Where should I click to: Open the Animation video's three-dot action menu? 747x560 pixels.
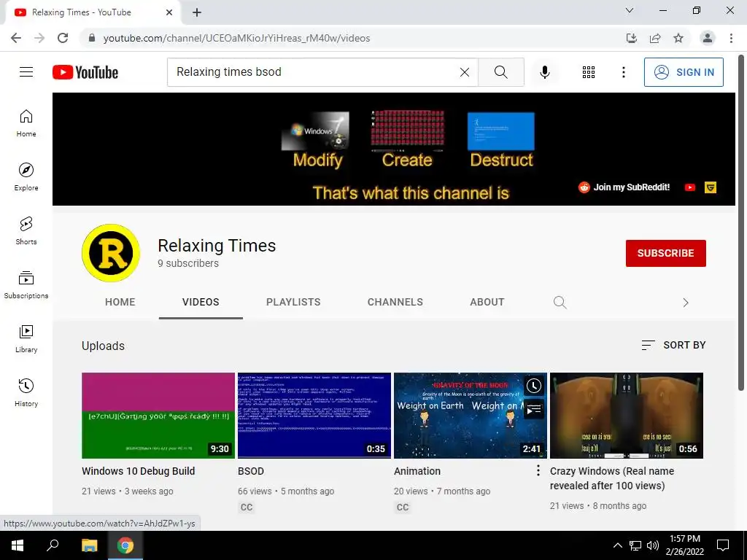pyautogui.click(x=538, y=470)
